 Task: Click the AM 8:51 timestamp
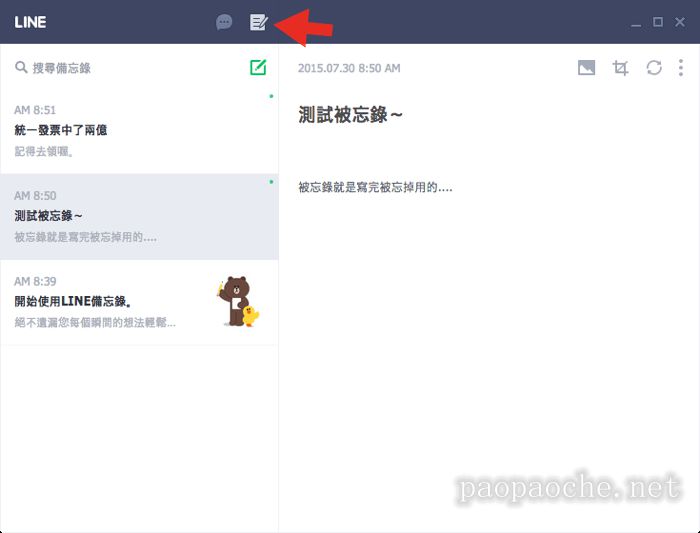pyautogui.click(x=35, y=110)
